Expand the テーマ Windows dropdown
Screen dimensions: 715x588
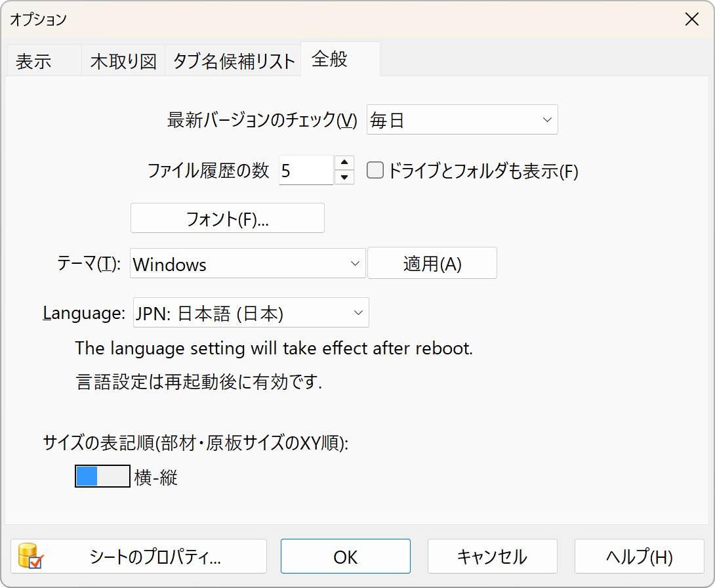(248, 264)
